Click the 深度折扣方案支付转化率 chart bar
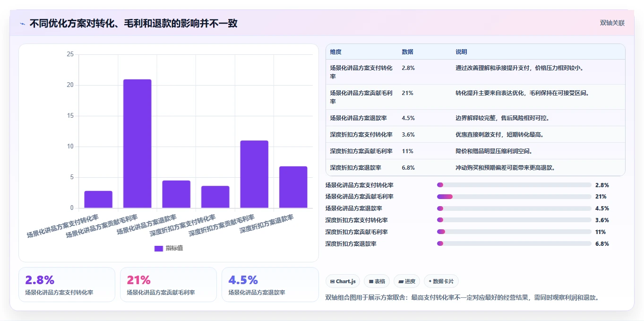Image resolution: width=644 pixels, height=321 pixels. [x=215, y=197]
